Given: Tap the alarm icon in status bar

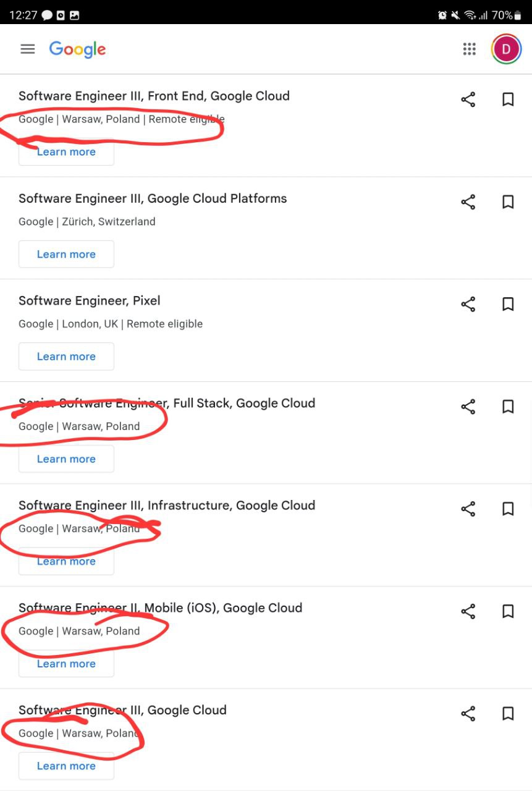Looking at the screenshot, I should (x=442, y=15).
